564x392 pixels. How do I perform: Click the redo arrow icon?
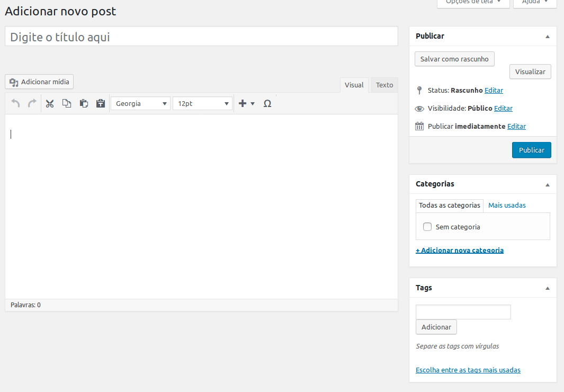click(32, 104)
